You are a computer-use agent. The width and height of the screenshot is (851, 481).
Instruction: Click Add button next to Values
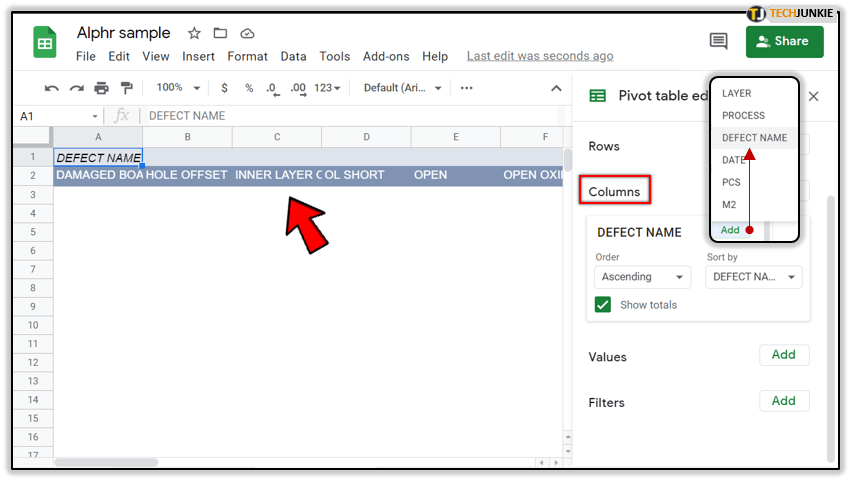[784, 355]
